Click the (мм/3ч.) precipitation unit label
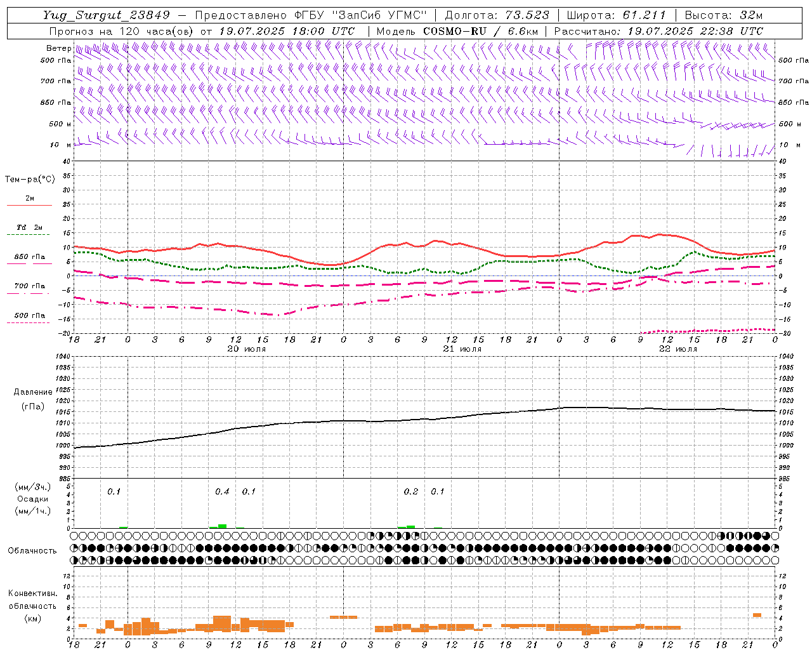Image resolution: width=812 pixels, height=650 pixels. (33, 487)
